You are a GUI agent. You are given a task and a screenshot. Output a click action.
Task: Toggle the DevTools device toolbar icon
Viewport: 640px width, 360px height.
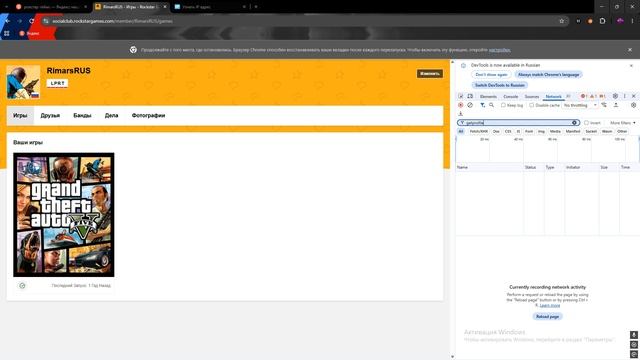(470, 96)
